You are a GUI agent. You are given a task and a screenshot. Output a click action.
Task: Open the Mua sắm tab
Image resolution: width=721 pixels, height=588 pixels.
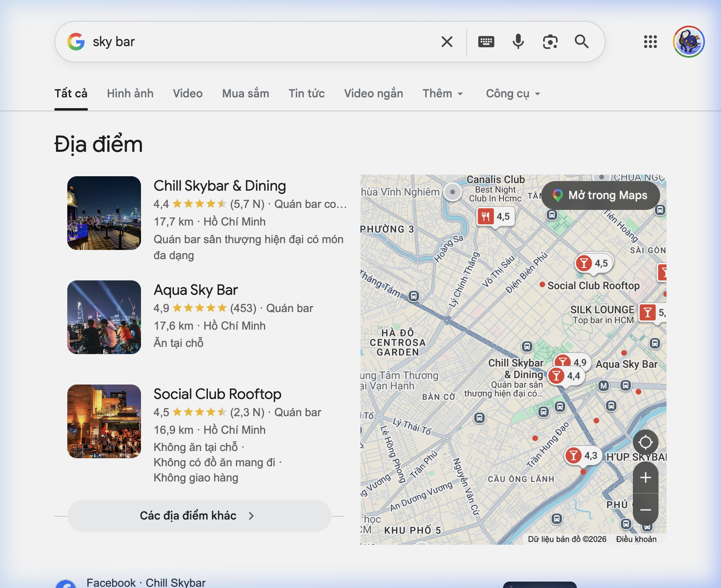point(246,94)
